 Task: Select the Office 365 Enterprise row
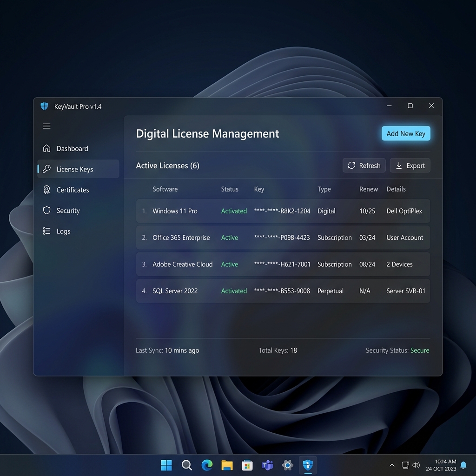(x=283, y=238)
